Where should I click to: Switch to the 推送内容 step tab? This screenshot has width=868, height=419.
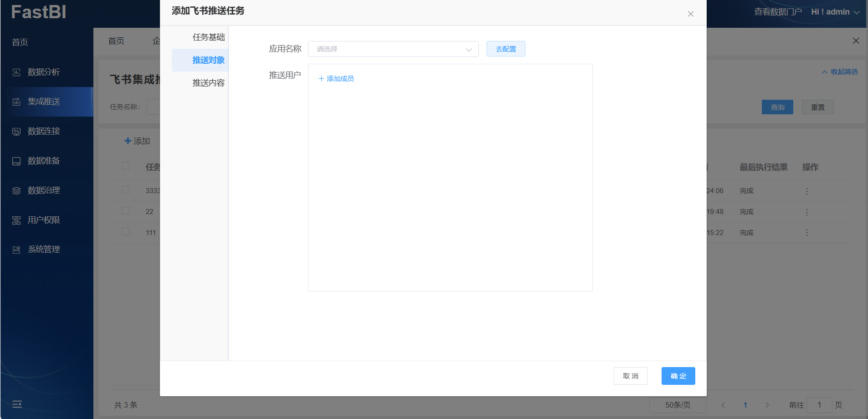[208, 83]
